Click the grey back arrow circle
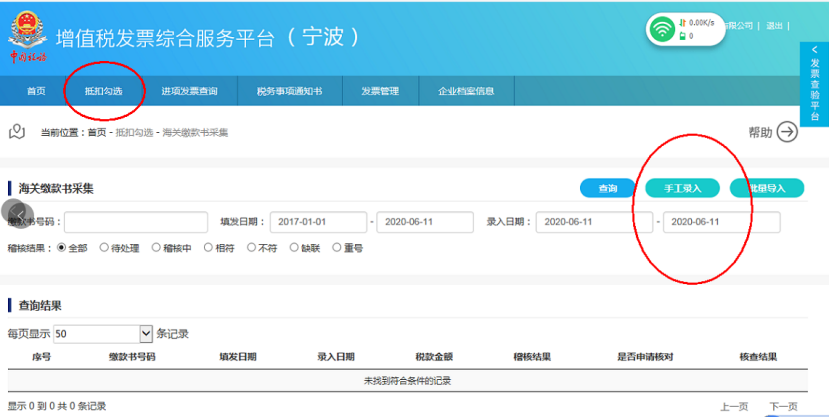 coord(15,213)
